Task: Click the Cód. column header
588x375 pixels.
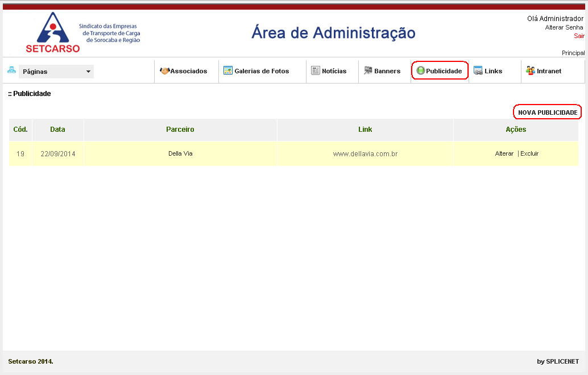Action: point(20,130)
